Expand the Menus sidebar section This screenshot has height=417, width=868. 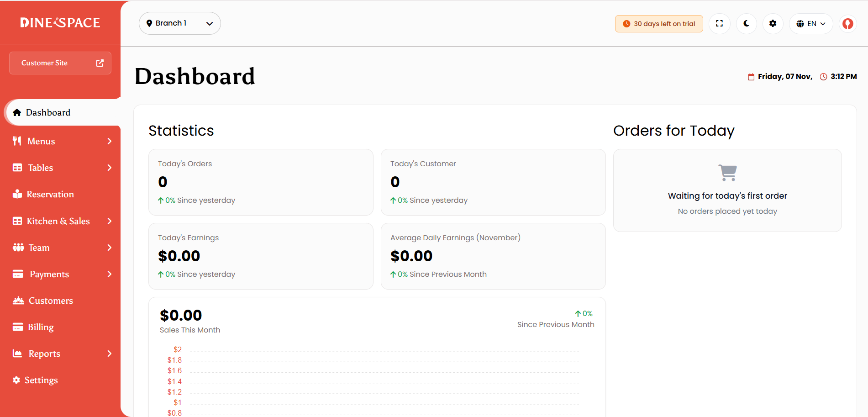pos(62,141)
